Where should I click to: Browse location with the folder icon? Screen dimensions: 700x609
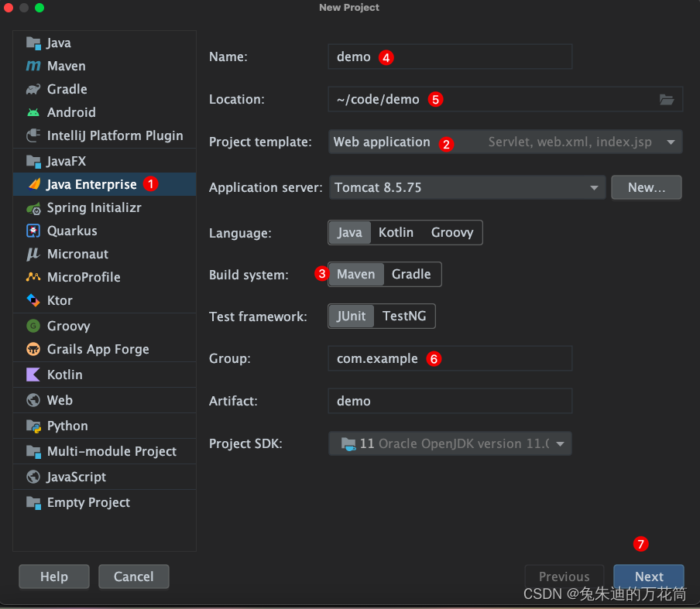[x=667, y=100]
